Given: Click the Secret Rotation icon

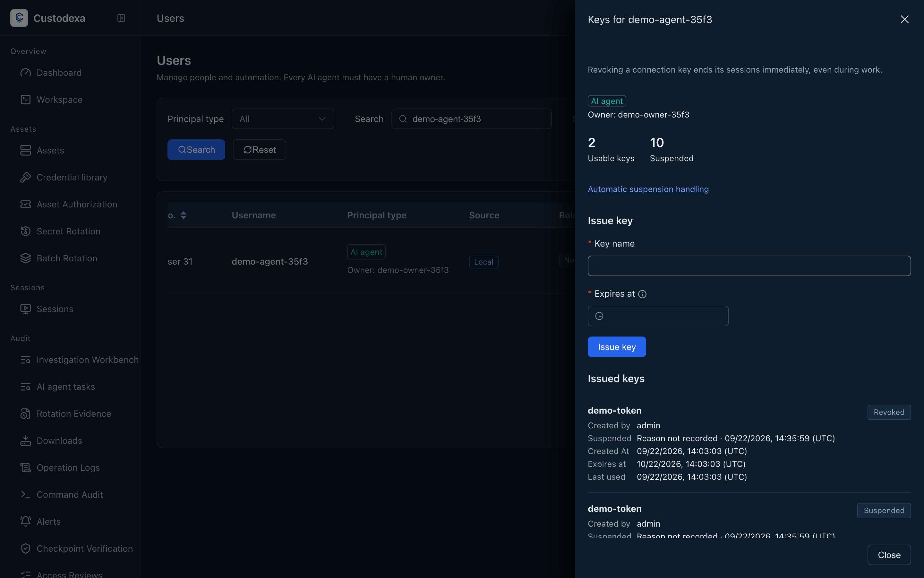Looking at the screenshot, I should tap(26, 231).
